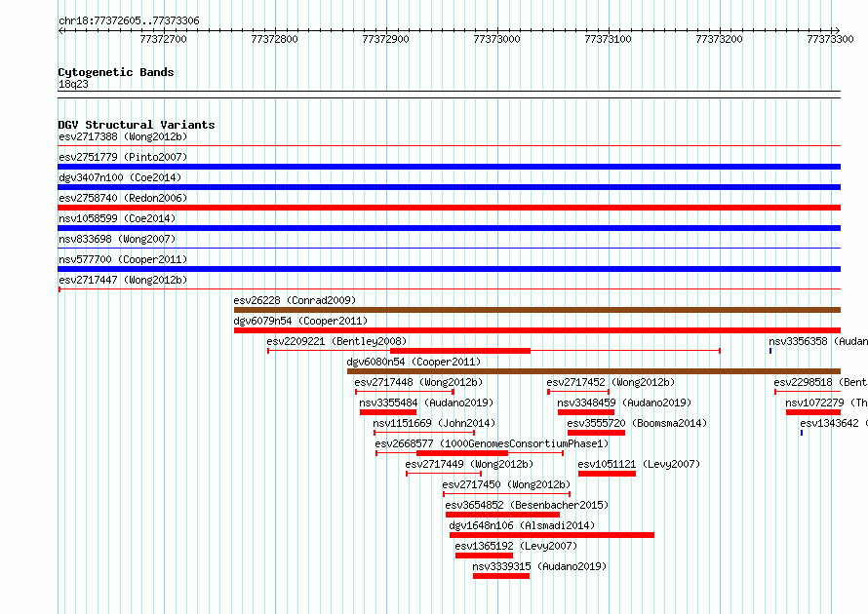Click esv2717449 (Wong2012b) label

469,464
